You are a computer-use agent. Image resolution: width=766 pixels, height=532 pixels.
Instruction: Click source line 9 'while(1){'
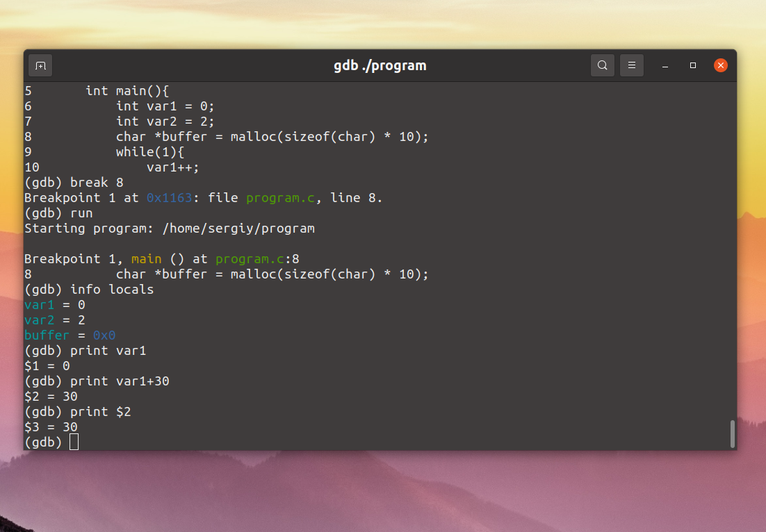(104, 152)
